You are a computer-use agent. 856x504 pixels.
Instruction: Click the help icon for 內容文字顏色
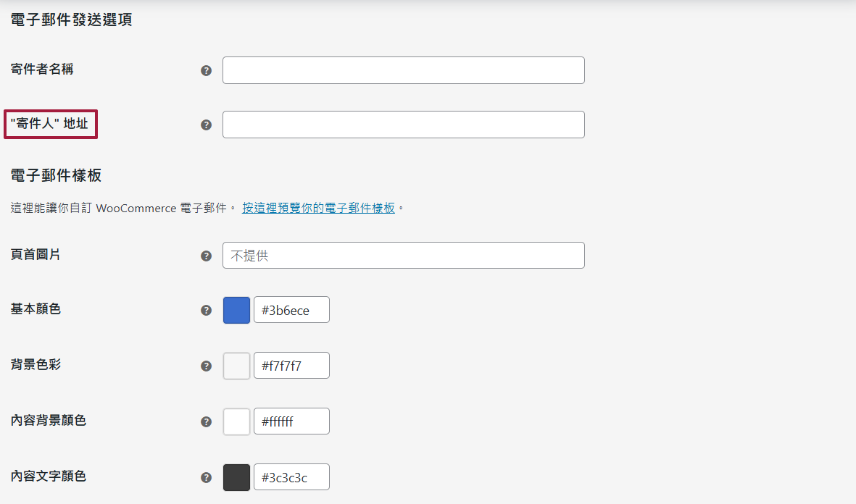click(207, 476)
